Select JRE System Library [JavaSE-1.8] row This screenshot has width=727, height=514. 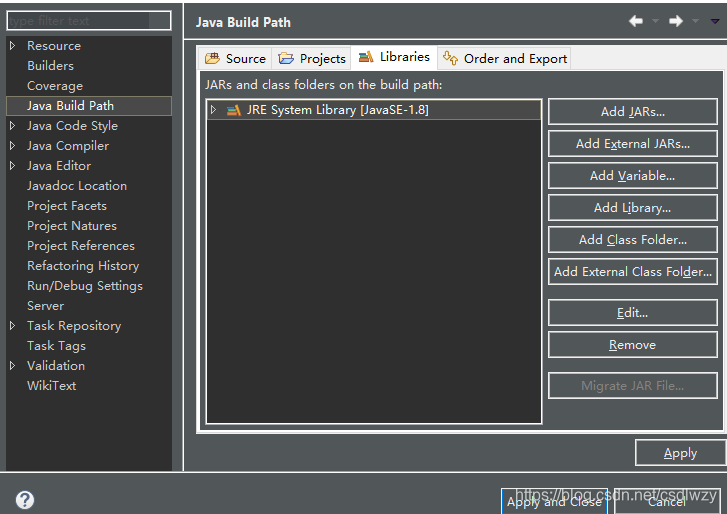(374, 110)
